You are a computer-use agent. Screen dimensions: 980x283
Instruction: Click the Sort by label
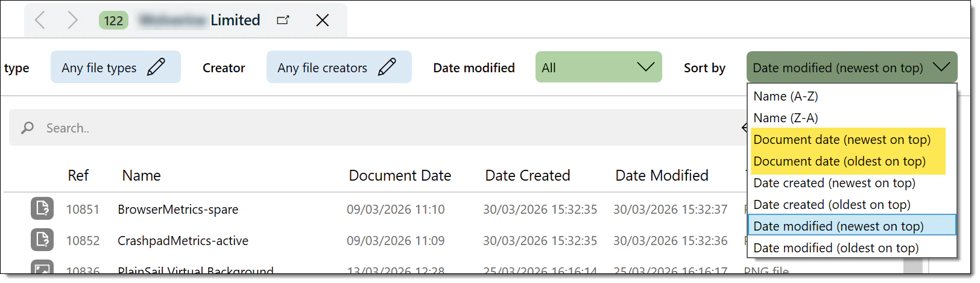704,68
